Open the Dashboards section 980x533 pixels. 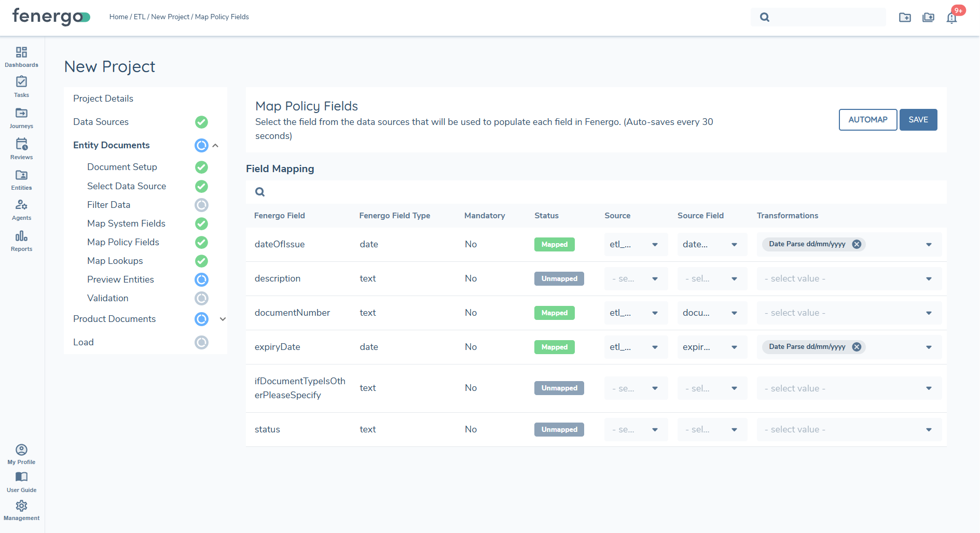coord(21,56)
